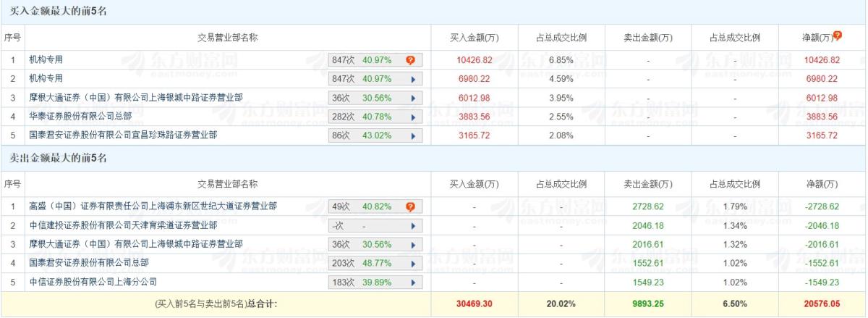Open 中信证券股份有限公司上海分公司 link

pyautogui.click(x=93, y=283)
